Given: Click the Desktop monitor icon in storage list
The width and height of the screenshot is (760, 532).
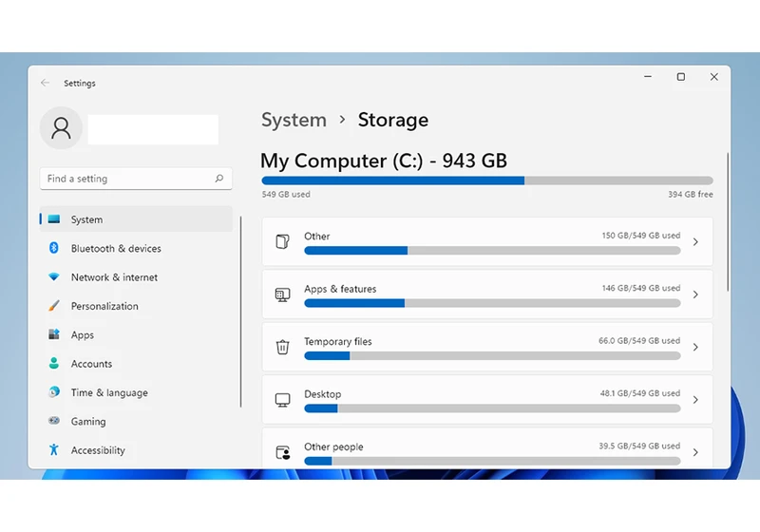Looking at the screenshot, I should 282,400.
